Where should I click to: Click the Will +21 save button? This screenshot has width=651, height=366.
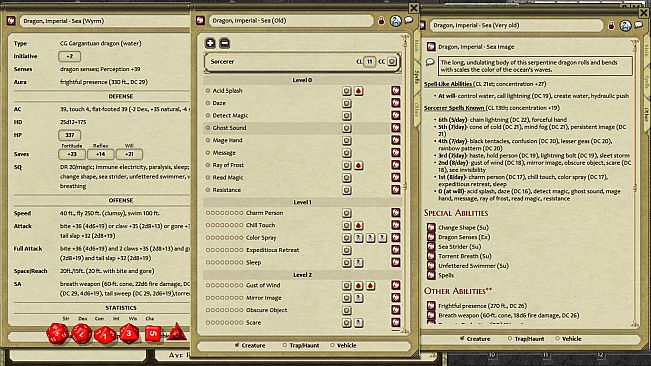pos(129,154)
